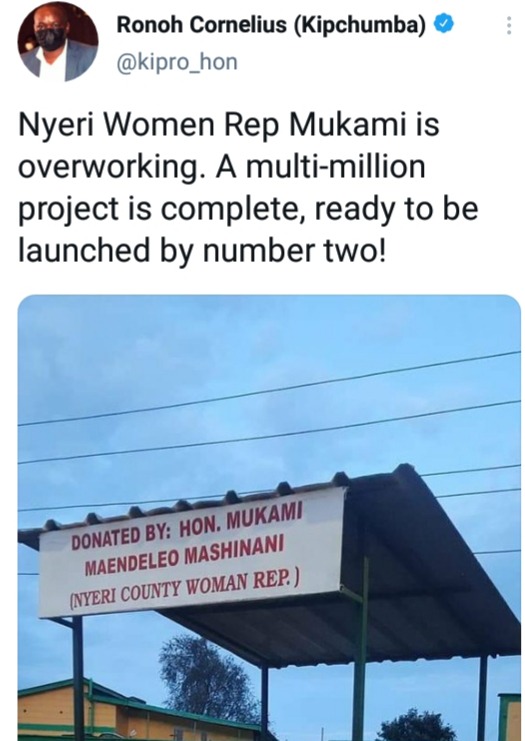
Task: Open Ronoh Cornelius's profile avatar
Action: [58, 43]
